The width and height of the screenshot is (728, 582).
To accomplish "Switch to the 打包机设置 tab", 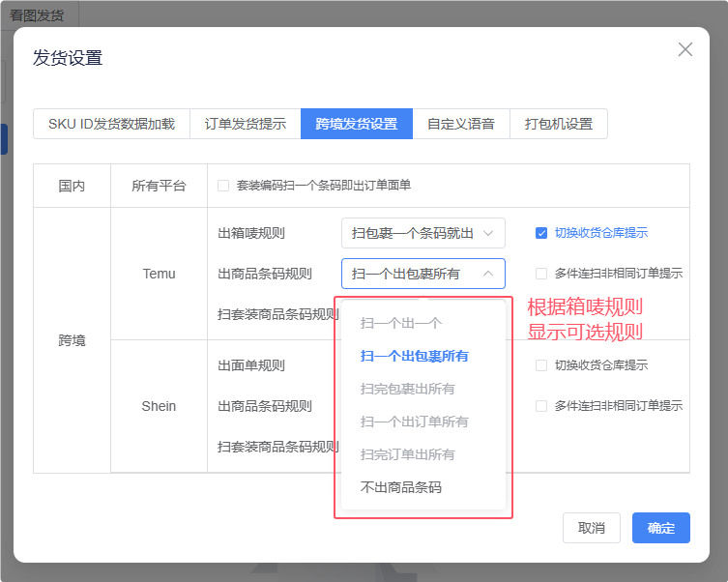I will point(558,124).
